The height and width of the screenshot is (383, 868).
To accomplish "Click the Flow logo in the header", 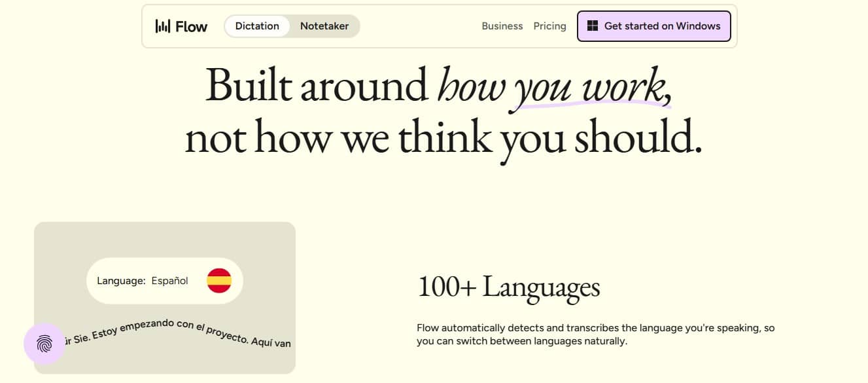I will [181, 26].
